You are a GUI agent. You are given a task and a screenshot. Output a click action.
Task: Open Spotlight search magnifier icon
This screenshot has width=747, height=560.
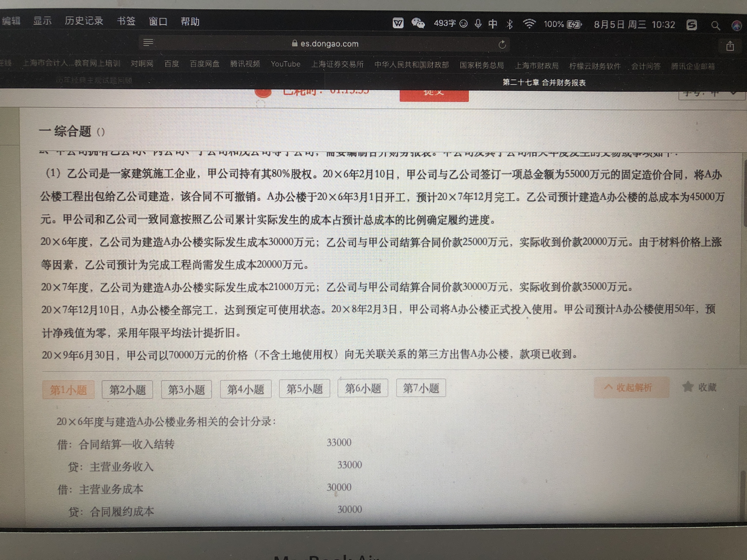pos(715,25)
